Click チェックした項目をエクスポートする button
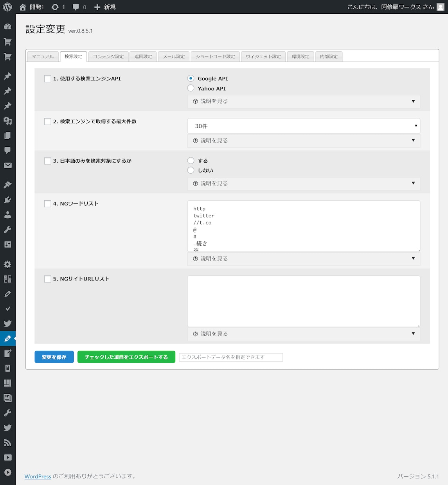 (x=126, y=357)
